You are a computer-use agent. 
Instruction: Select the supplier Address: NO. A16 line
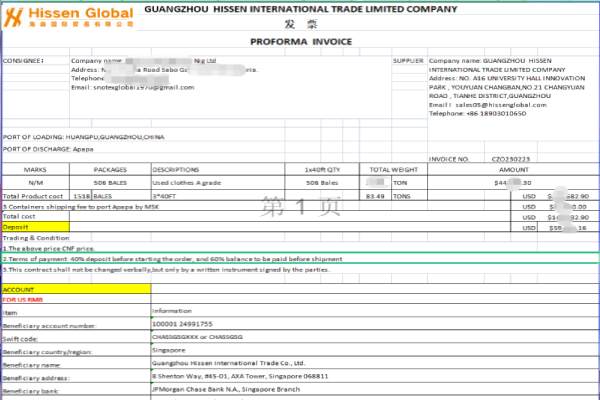(x=507, y=78)
